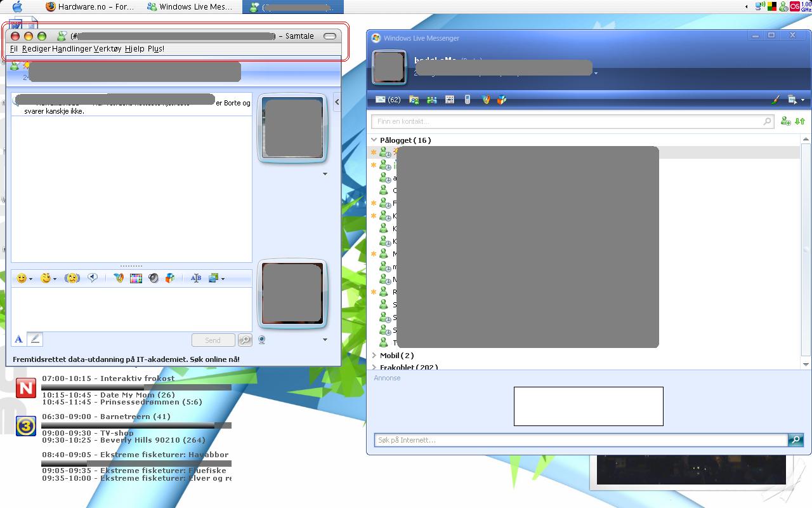Viewport: 812px width, 508px height.
Task: Open the Hjelp menu
Action: tap(134, 49)
